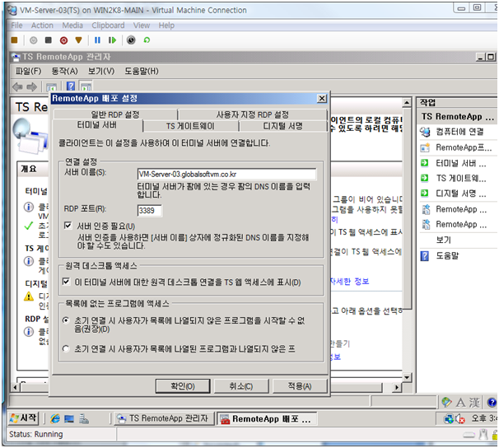Toggle TS 웹 액세스에 표시(D) checkbox
Viewport: 499px width, 448px height.
tap(66, 282)
